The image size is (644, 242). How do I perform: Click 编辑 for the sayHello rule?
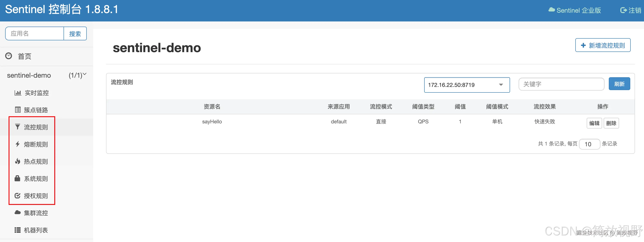tap(594, 123)
